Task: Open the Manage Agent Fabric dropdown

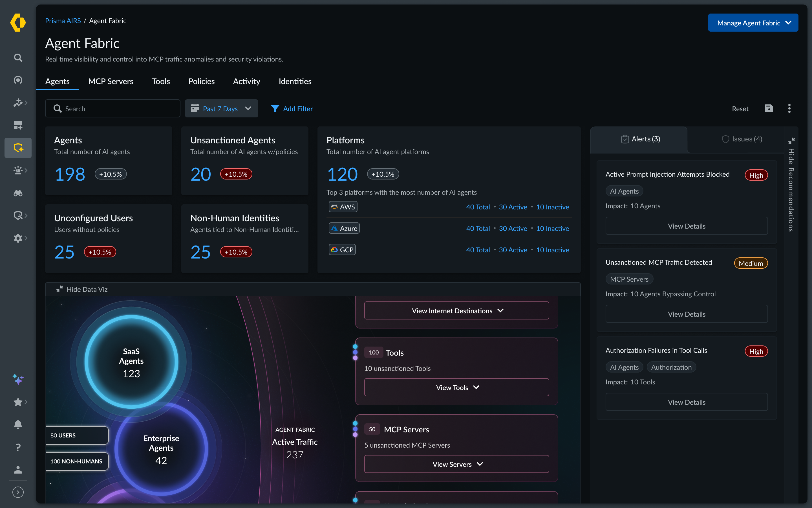Action: click(x=753, y=23)
